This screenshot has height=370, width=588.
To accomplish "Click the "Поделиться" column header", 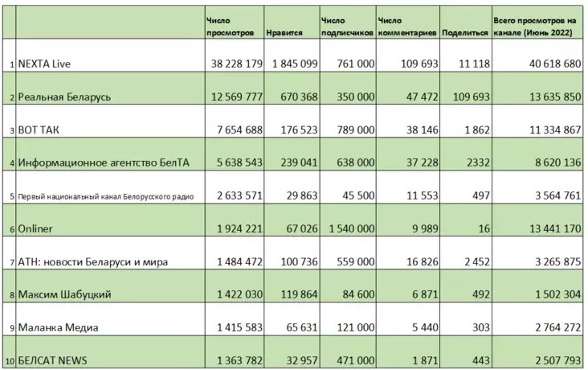I will pyautogui.click(x=466, y=33).
